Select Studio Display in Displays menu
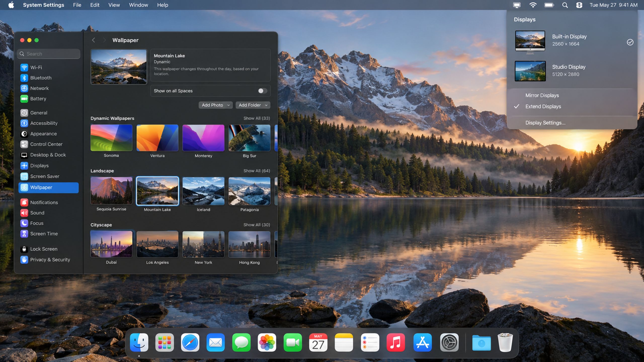 (572, 71)
